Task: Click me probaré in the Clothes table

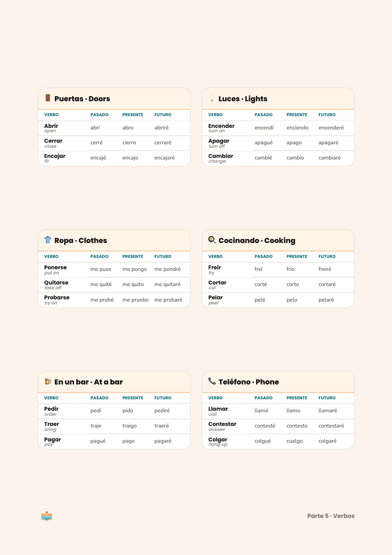Action: click(x=168, y=300)
